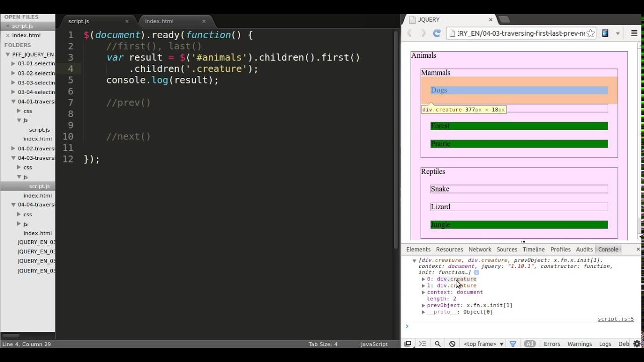Viewport: 644px width, 362px height.
Task: Change syntax via JavaScript status bar label
Action: click(x=374, y=344)
